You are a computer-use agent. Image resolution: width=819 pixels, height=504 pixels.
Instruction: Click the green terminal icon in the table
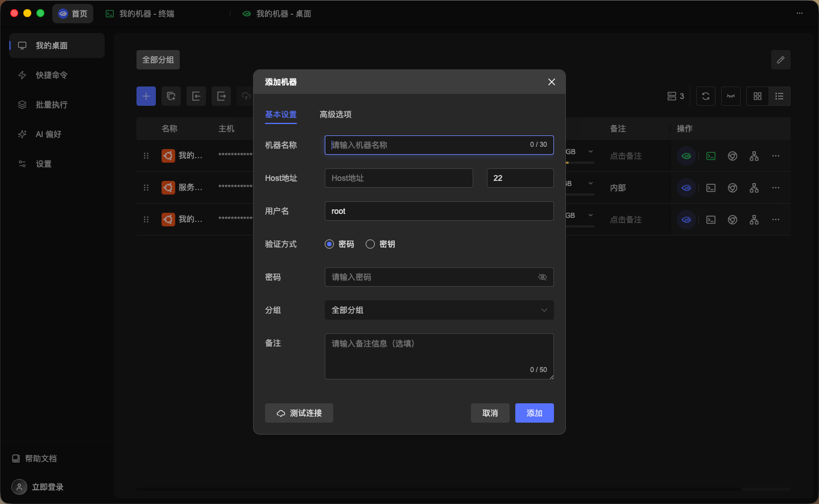click(711, 156)
